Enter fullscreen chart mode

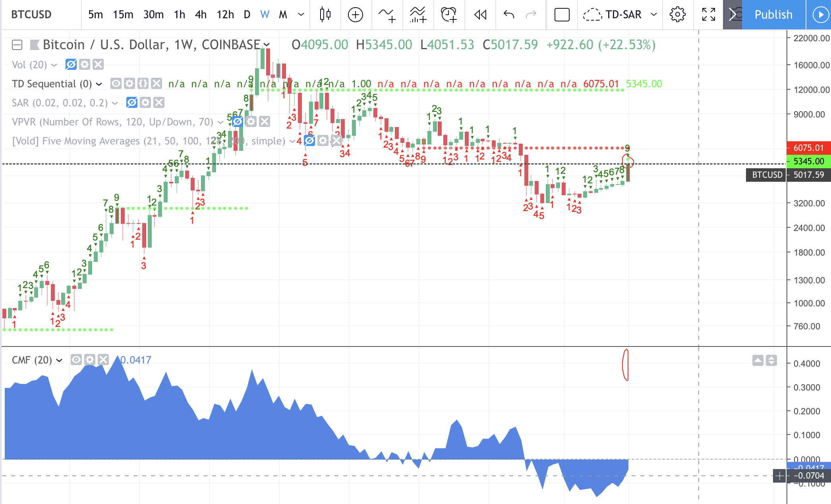click(708, 15)
